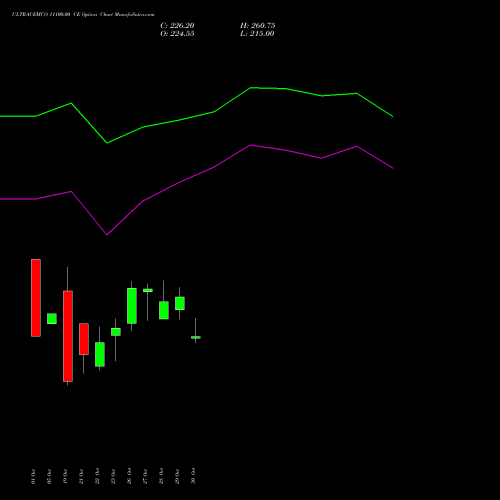Select the tall red candlestick above 01 Oct
Screen dimensions: 500x500
coord(36,298)
